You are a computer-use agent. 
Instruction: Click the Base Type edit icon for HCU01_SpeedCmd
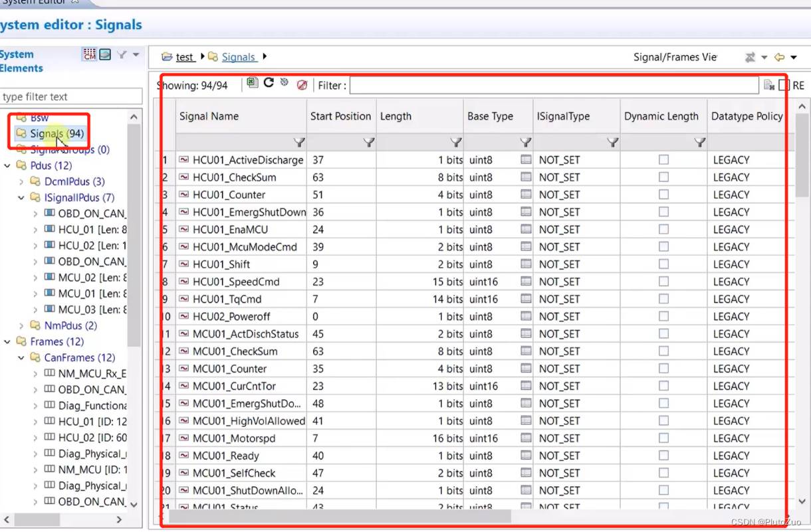tap(526, 282)
